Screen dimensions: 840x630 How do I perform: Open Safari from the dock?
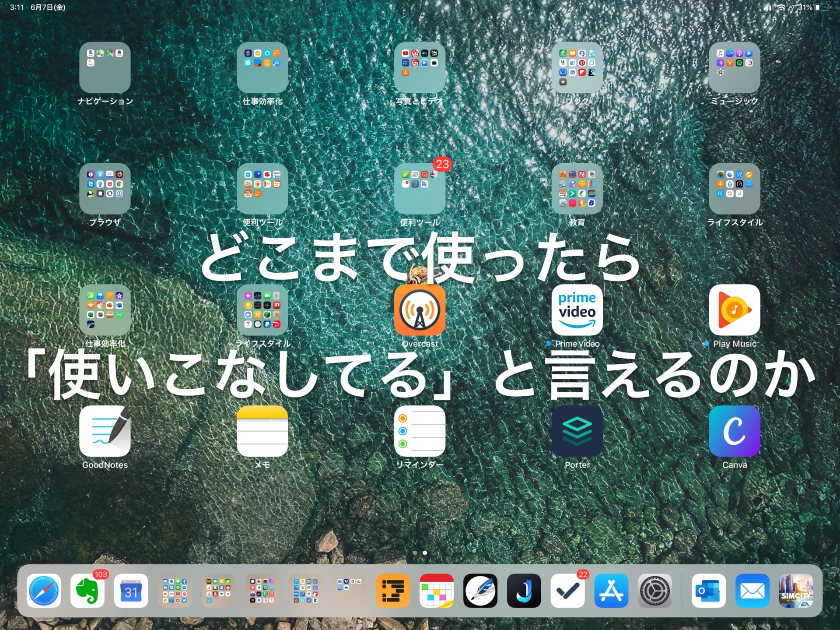(x=44, y=591)
